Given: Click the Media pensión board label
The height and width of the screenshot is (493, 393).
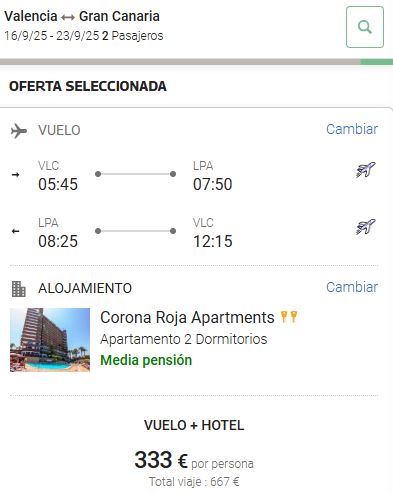Looking at the screenshot, I should click(x=146, y=360).
